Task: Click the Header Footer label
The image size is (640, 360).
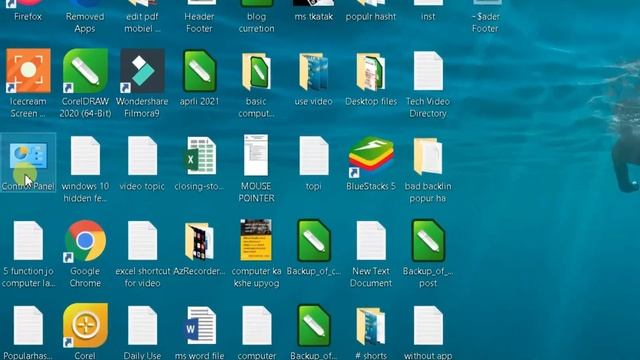Action: tap(200, 22)
